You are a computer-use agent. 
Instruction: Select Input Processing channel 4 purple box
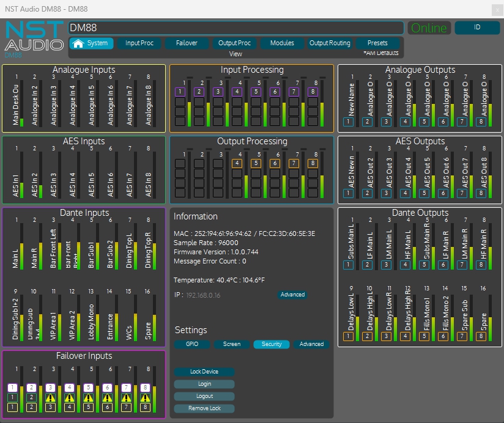click(237, 92)
